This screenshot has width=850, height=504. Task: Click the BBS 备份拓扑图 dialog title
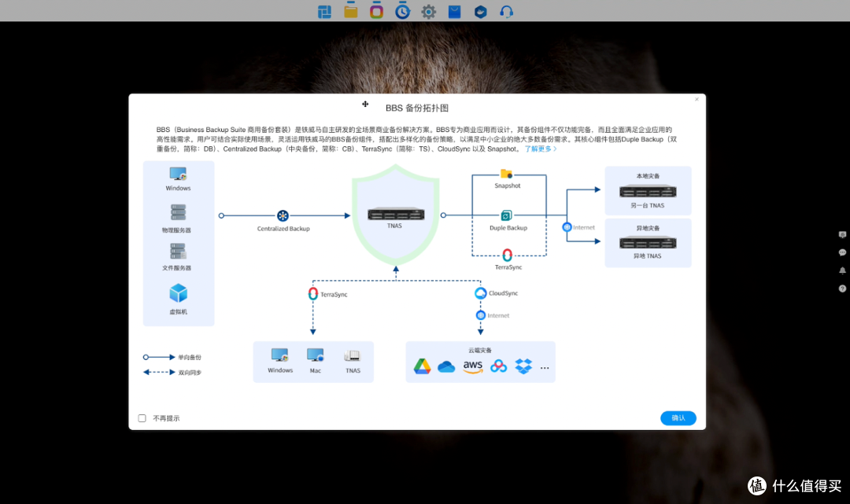click(x=417, y=108)
